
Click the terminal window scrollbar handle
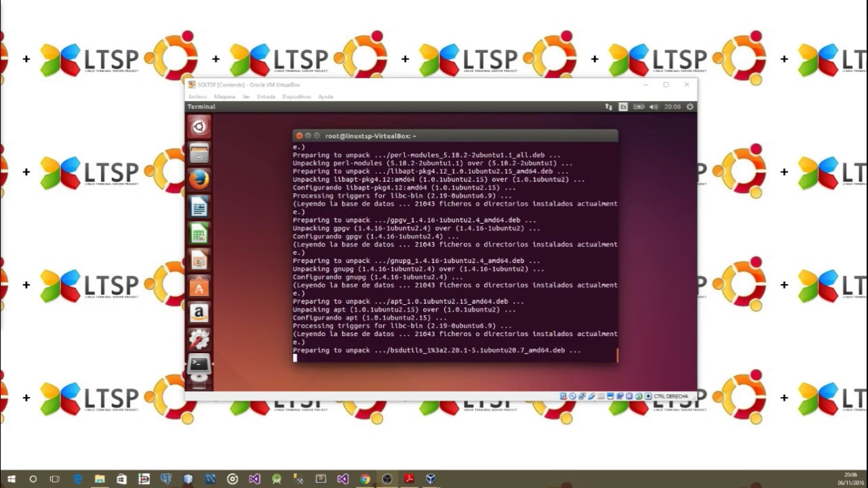point(617,355)
